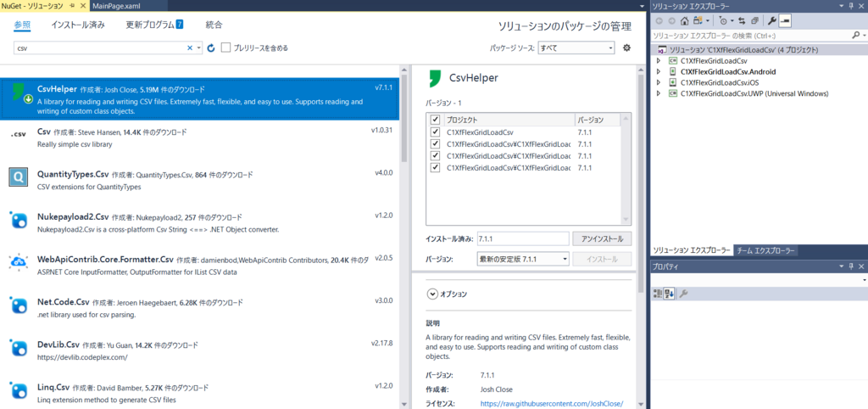868x409 pixels.
Task: Toggle Preview Selected Items icon
Action: (x=785, y=20)
